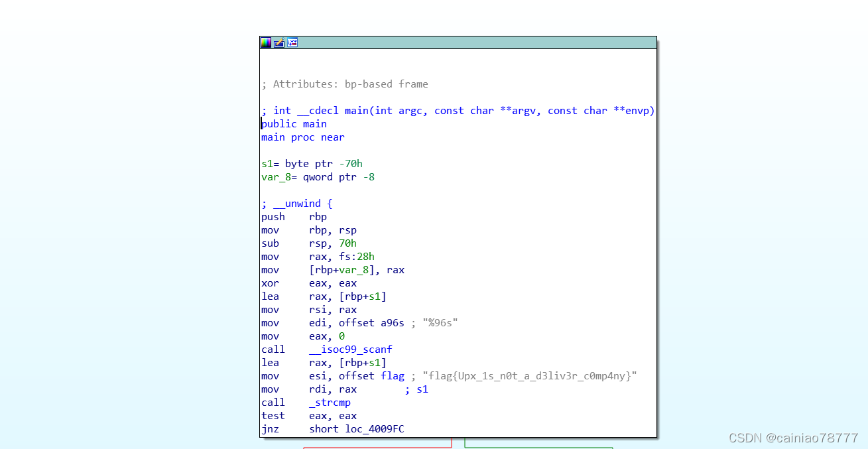Click the '__isoc99_scanf' call target
This screenshot has height=449, width=868.
point(351,350)
